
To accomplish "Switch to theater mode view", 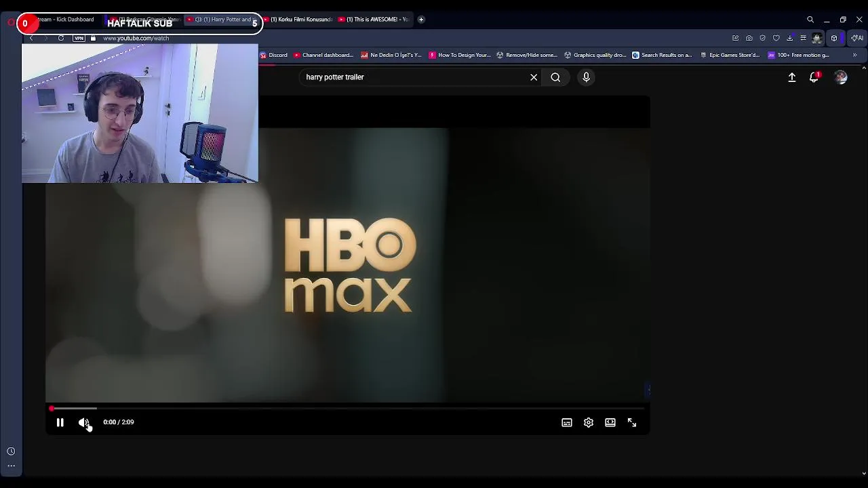I will [610, 422].
